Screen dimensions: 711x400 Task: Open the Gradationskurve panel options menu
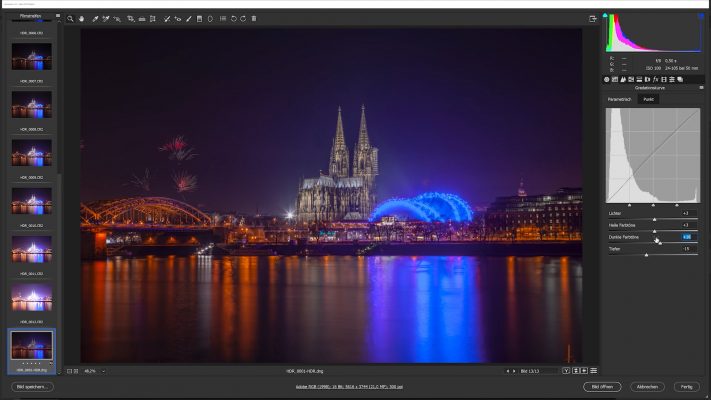click(x=701, y=88)
